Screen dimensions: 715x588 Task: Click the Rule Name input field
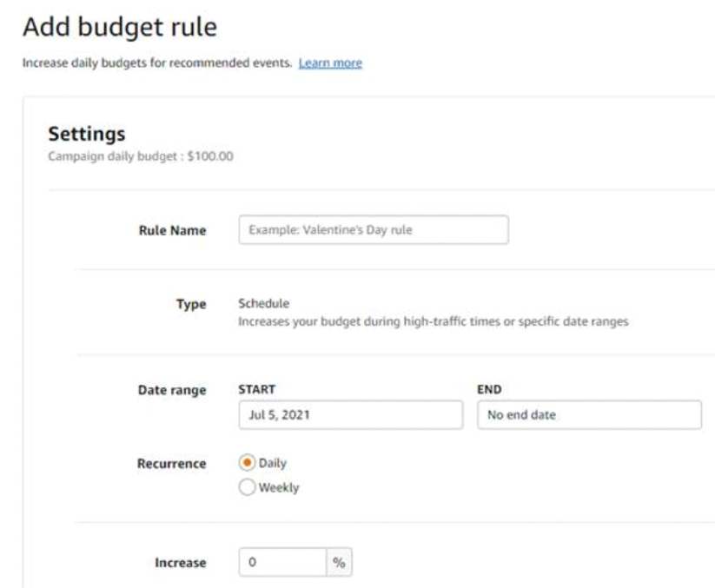click(x=373, y=230)
